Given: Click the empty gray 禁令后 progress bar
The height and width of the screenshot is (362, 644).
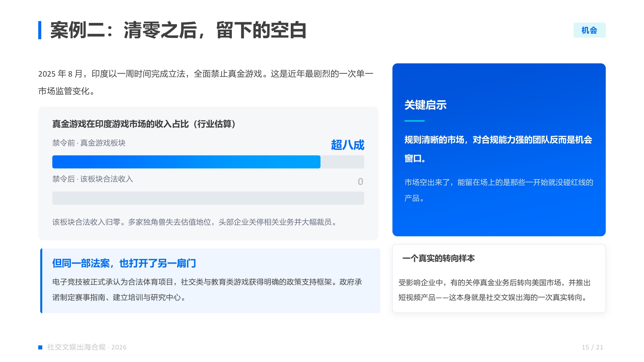Looking at the screenshot, I should click(208, 198).
